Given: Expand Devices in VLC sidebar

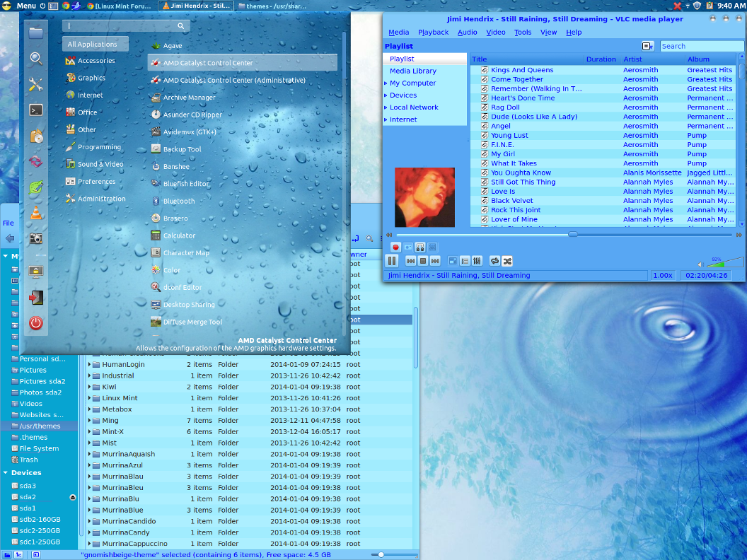Looking at the screenshot, I should [386, 95].
